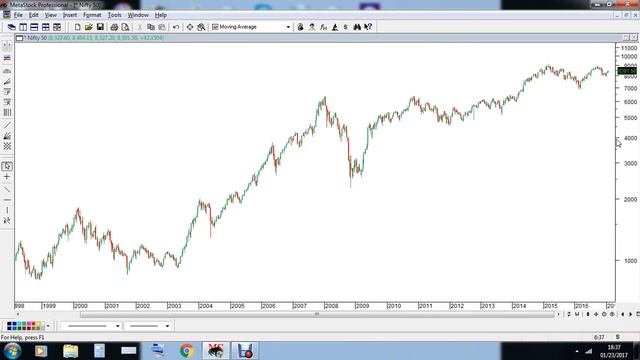The width and height of the screenshot is (640, 360).
Task: Open the Window menu
Action: 138,15
